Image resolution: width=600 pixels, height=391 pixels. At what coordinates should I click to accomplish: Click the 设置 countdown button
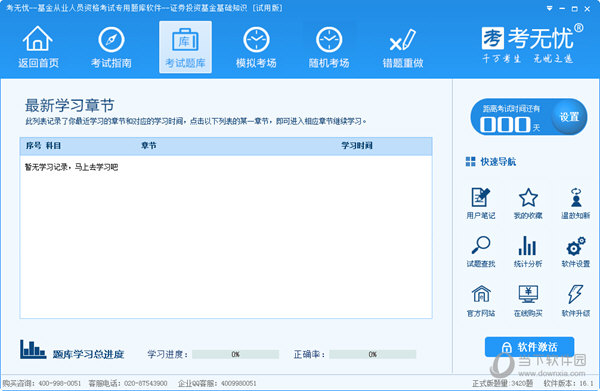tap(569, 117)
